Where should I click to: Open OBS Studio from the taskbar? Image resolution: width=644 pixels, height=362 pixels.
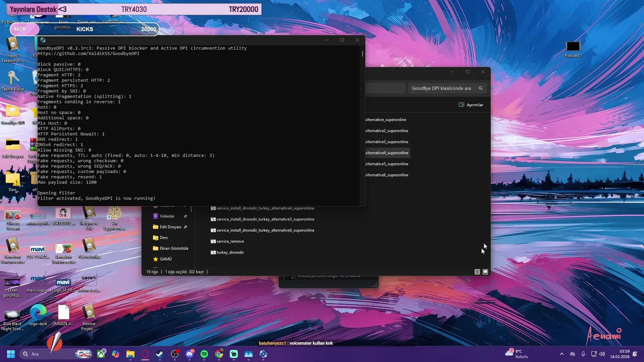pyautogui.click(x=175, y=354)
